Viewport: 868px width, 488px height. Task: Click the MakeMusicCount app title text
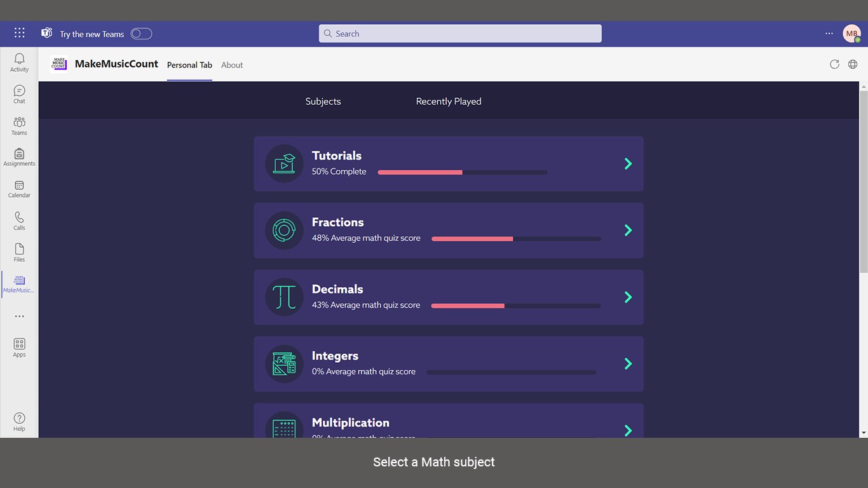[116, 64]
